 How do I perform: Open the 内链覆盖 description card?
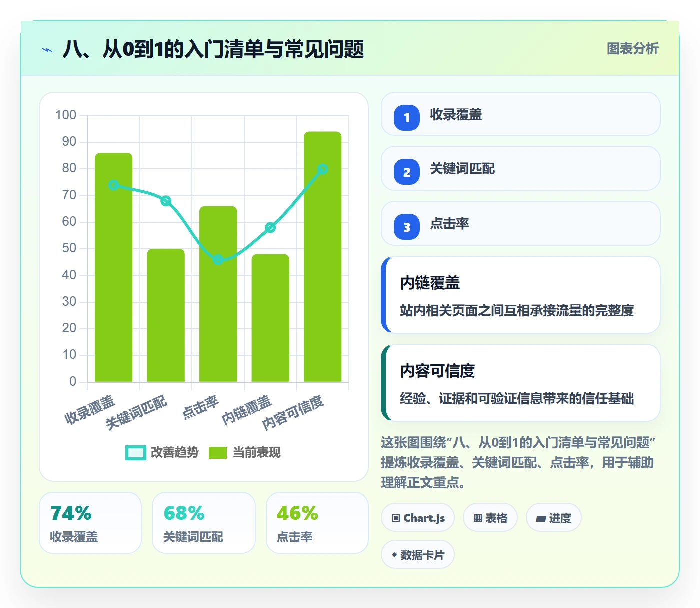[521, 295]
